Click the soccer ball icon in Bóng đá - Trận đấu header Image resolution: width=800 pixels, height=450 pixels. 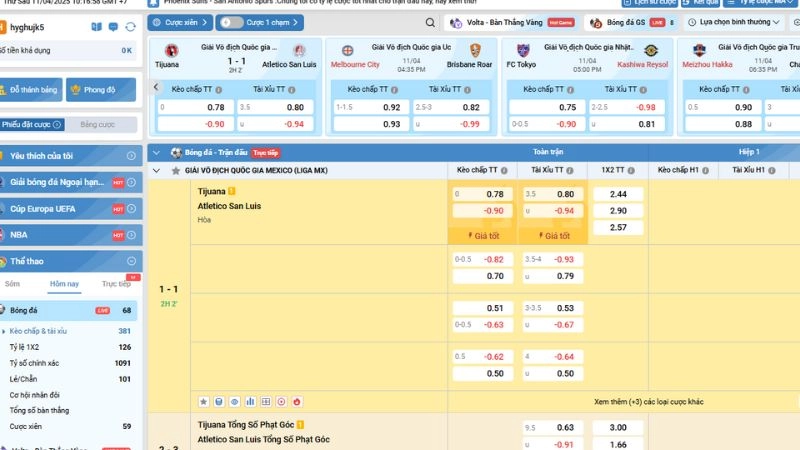(x=176, y=153)
